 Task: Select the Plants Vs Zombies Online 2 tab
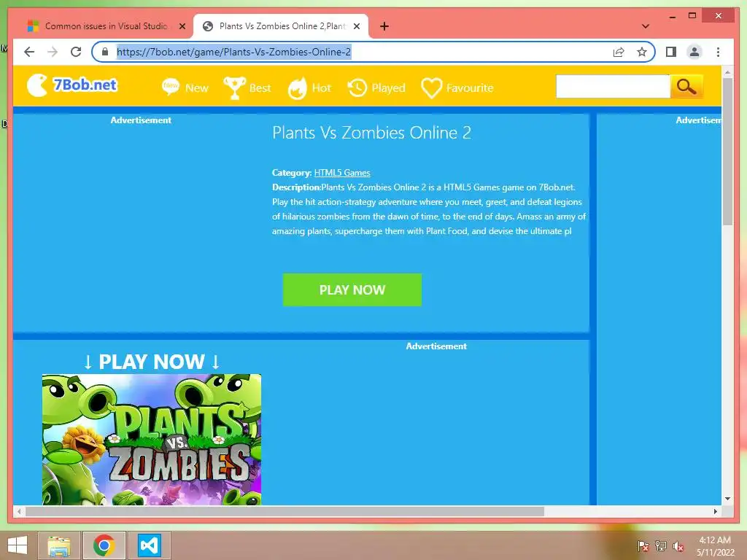[x=281, y=26]
